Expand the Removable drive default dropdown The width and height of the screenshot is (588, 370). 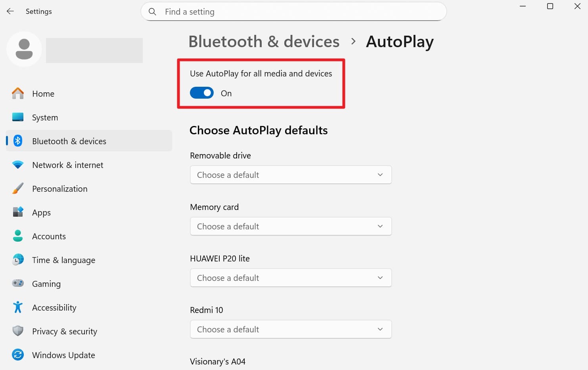(291, 175)
